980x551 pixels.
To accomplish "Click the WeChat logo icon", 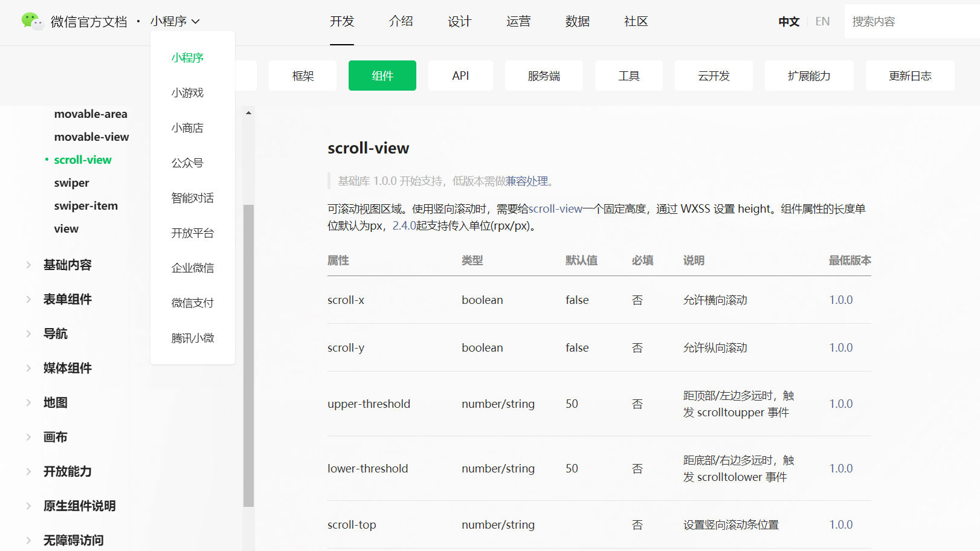I will tap(32, 21).
